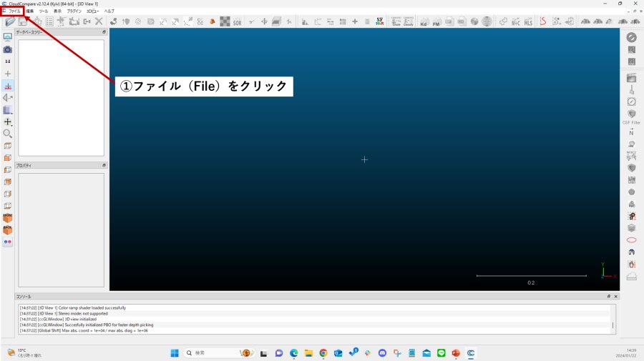Click the red S curve toolbar icon

click(543, 21)
